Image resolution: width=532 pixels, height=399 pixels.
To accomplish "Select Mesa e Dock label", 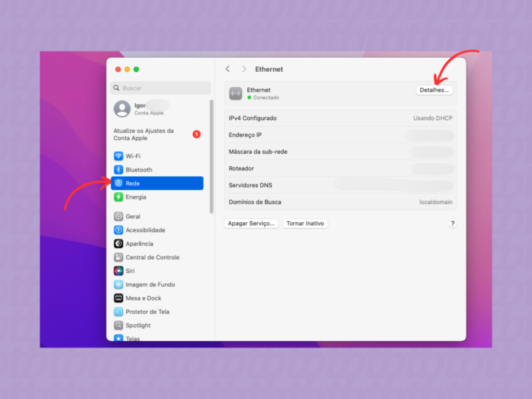I will pos(143,298).
